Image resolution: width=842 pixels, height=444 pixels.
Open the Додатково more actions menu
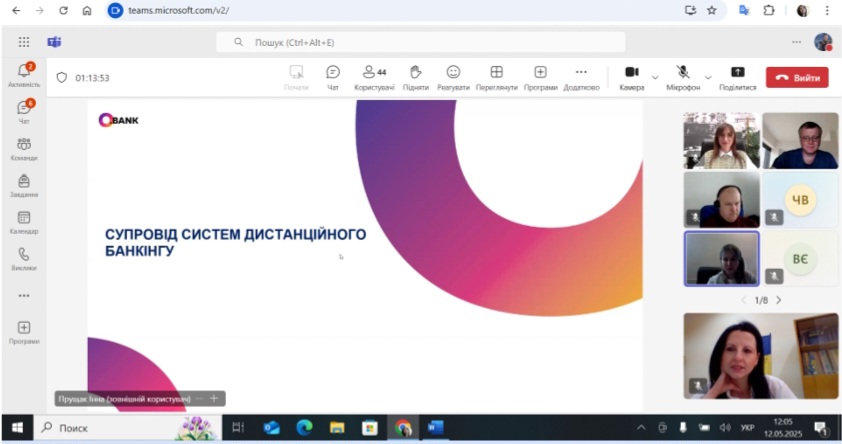click(x=581, y=76)
